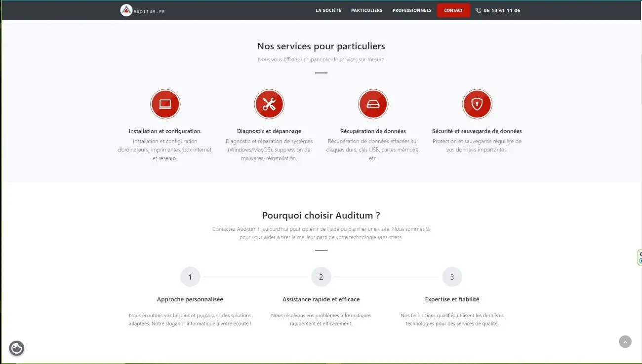Click the shield Sécurité et sauvegarde icon
The image size is (642, 364).
477,104
